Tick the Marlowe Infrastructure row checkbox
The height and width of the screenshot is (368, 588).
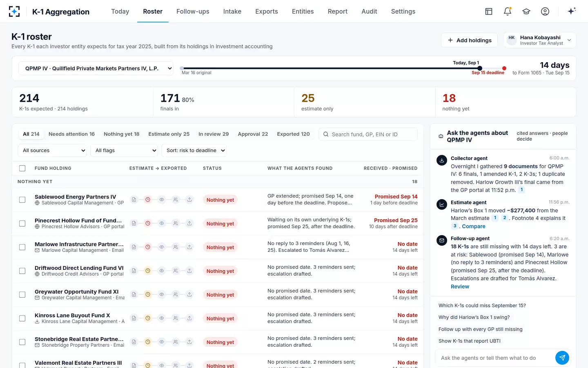coord(22,247)
